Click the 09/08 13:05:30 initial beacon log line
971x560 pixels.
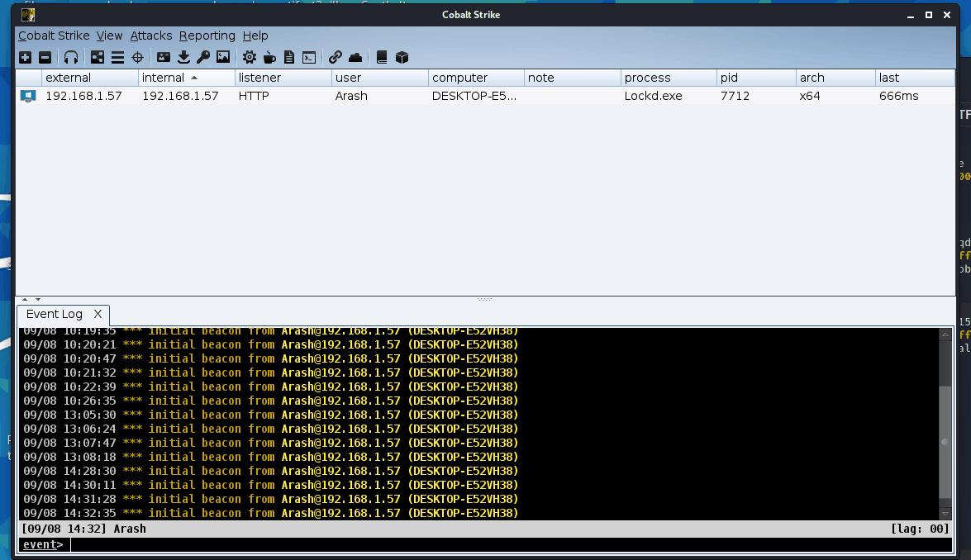coord(270,415)
